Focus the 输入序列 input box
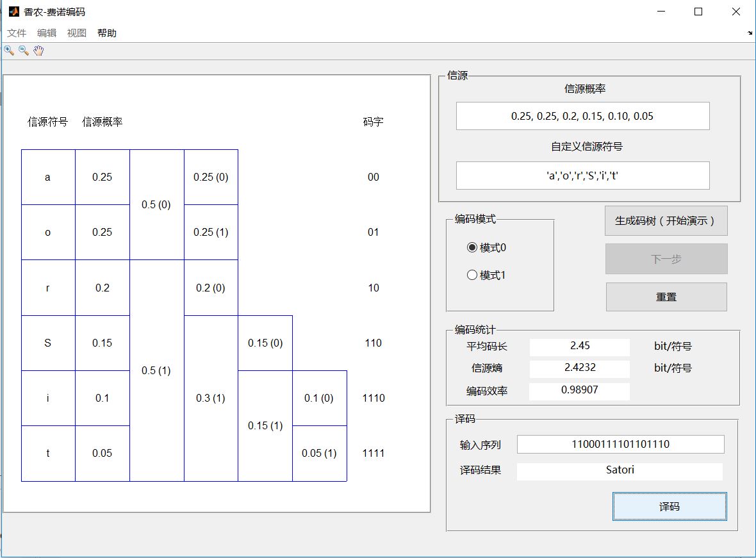 pos(620,444)
